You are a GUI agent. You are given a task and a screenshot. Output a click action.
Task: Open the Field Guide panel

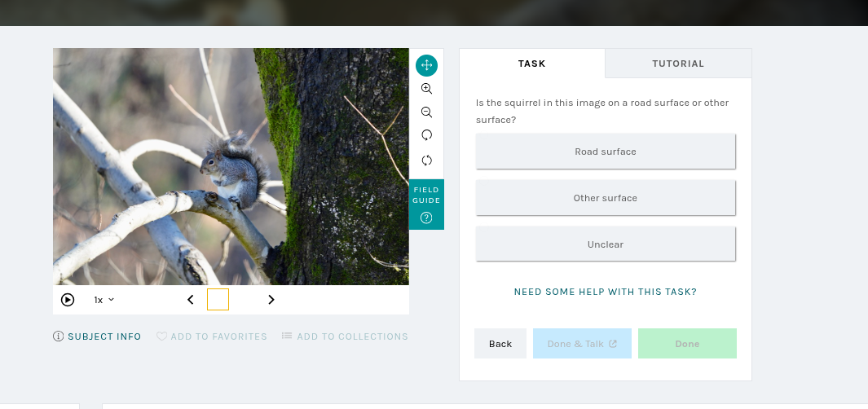426,204
